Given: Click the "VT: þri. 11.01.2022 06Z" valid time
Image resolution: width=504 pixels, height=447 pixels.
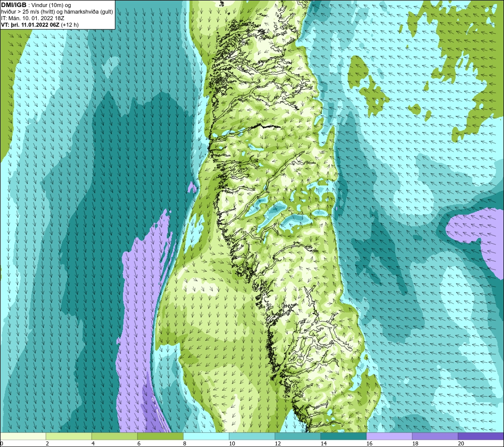Looking at the screenshot, I should coord(30,25).
